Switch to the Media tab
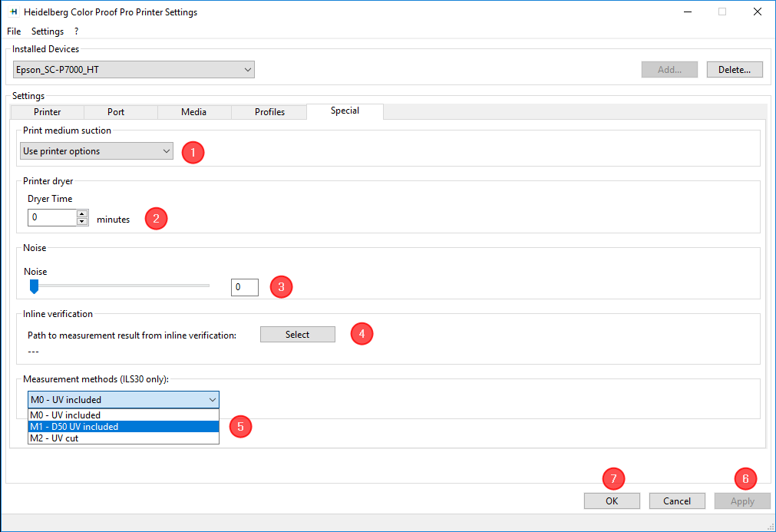This screenshot has height=532, width=776. click(x=193, y=112)
